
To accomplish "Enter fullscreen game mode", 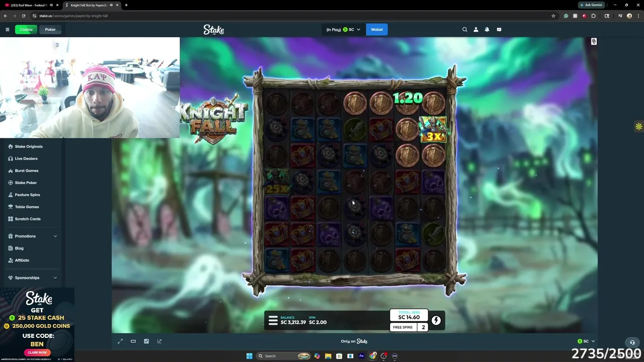I will 120,341.
